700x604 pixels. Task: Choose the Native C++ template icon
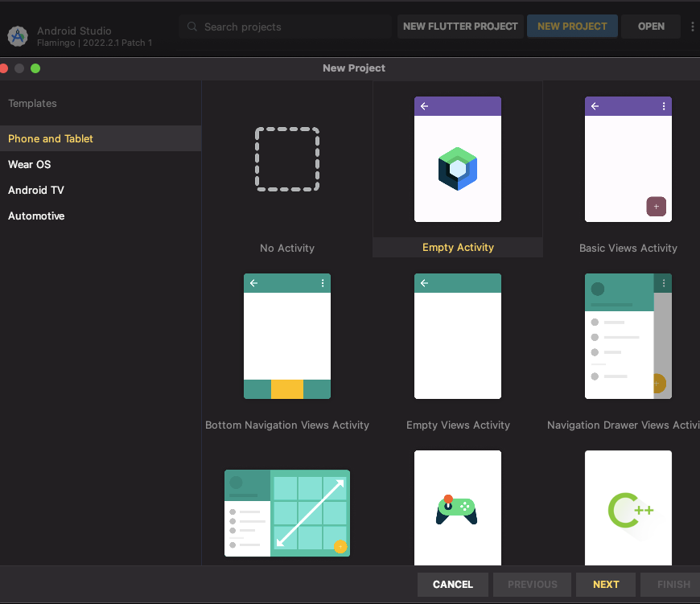pos(628,507)
